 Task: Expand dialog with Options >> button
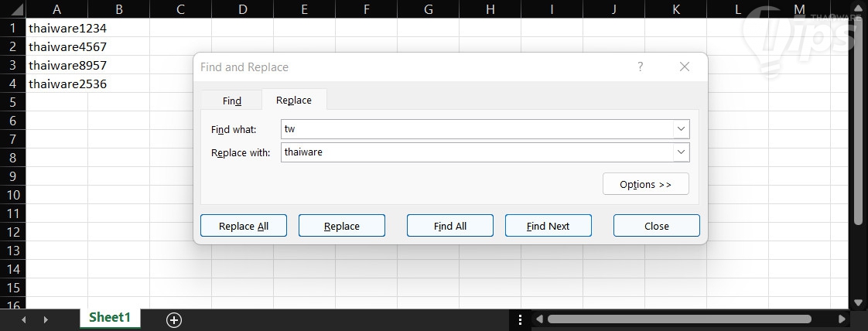[645, 184]
